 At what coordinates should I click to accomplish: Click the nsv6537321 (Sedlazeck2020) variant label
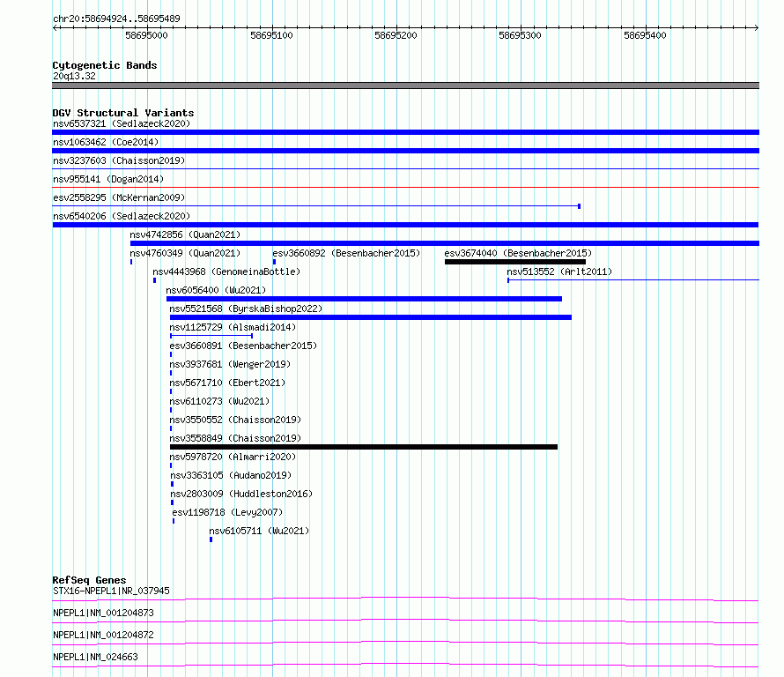122,123
